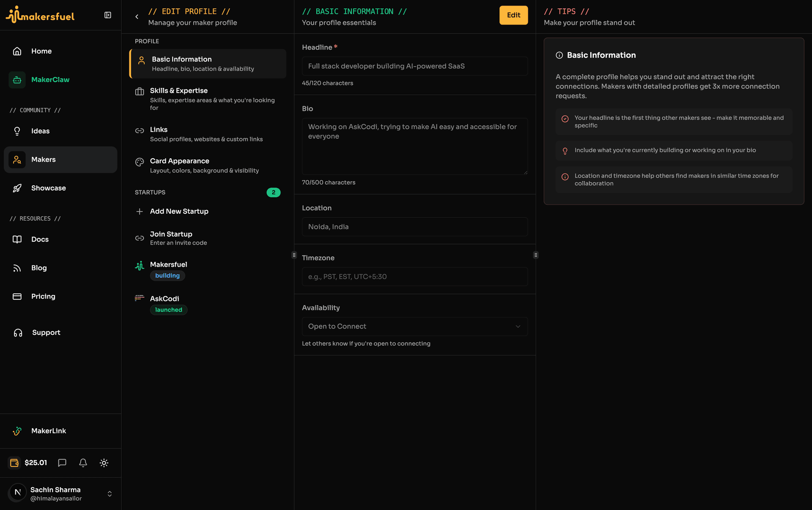Click the Blog RSS icon

[17, 268]
